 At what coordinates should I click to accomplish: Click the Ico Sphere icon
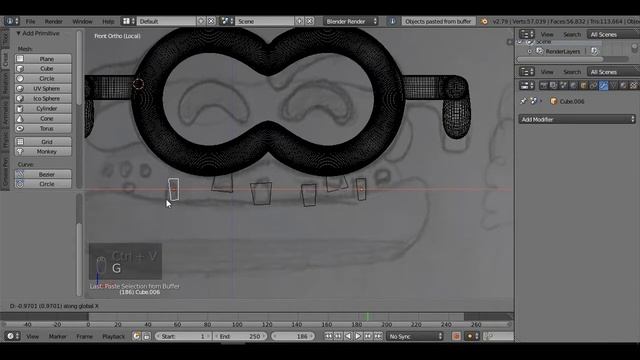[20, 98]
